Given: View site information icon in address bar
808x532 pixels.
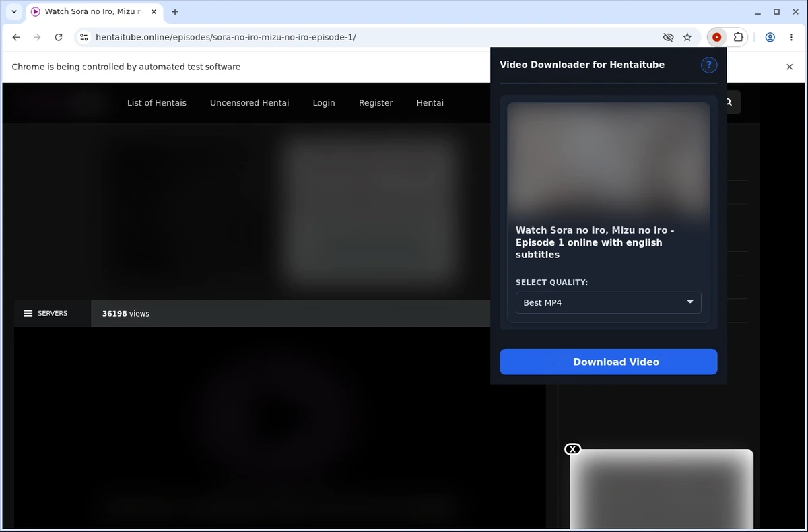Looking at the screenshot, I should [x=84, y=37].
